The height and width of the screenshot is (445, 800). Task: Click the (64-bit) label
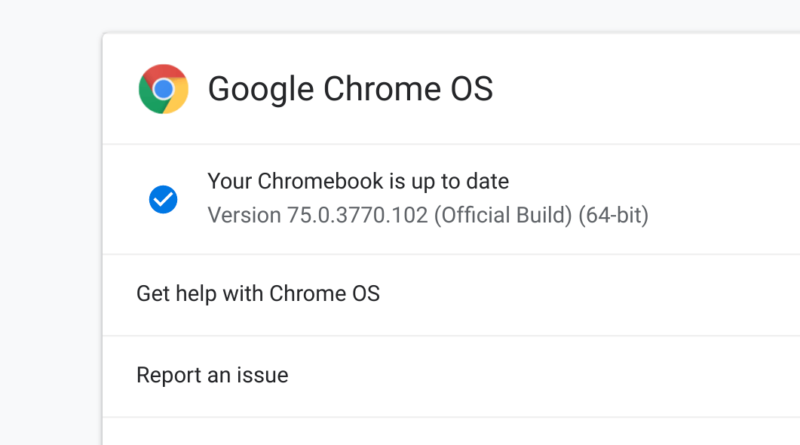point(613,215)
